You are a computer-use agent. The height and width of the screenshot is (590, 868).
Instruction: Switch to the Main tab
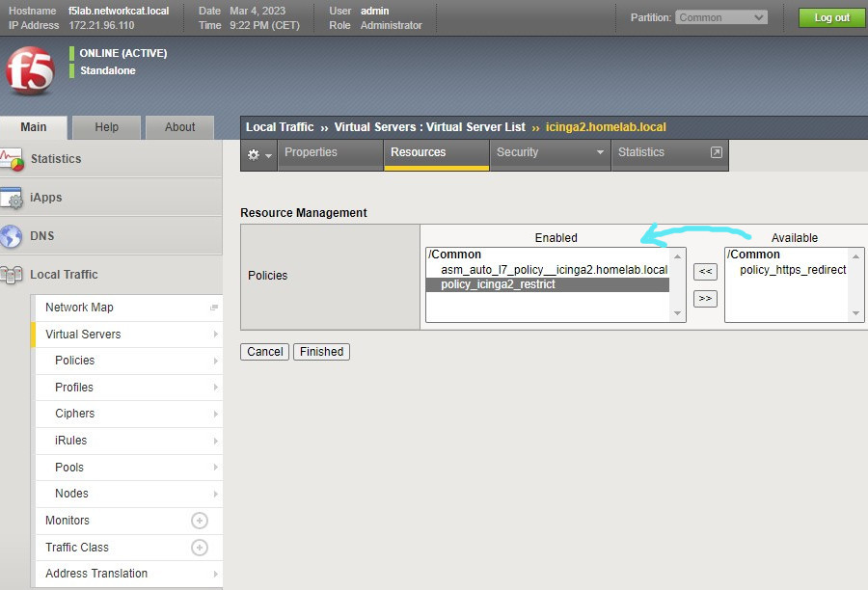tap(33, 127)
